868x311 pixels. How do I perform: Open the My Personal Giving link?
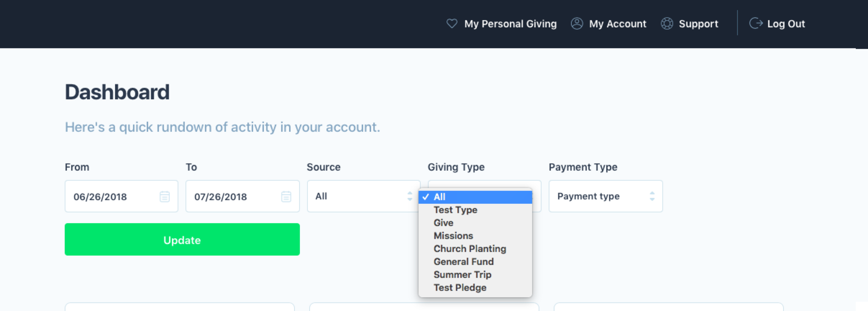pos(510,24)
